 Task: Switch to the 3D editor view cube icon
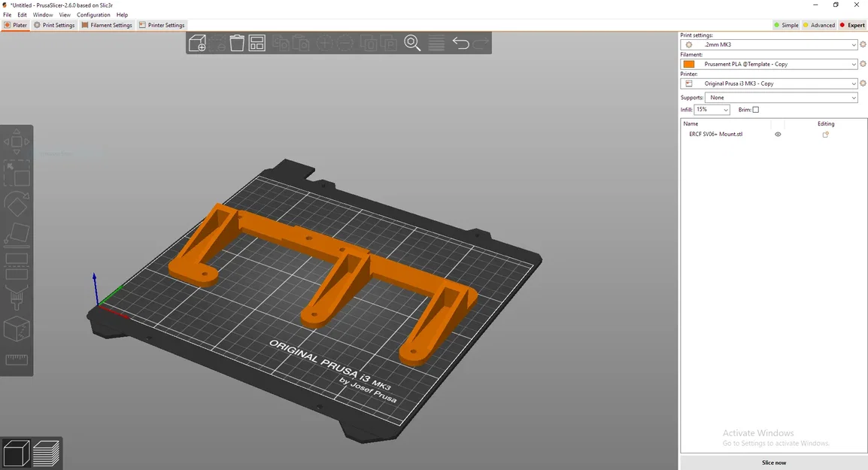[x=17, y=453]
